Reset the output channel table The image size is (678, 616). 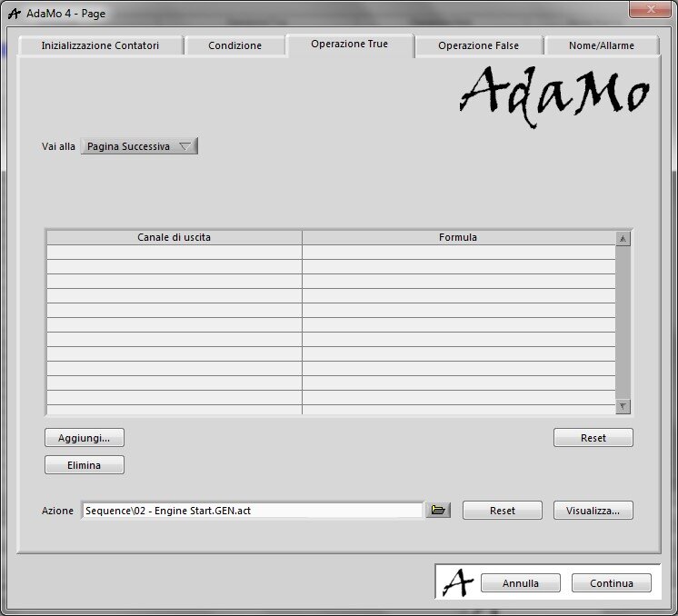[593, 438]
